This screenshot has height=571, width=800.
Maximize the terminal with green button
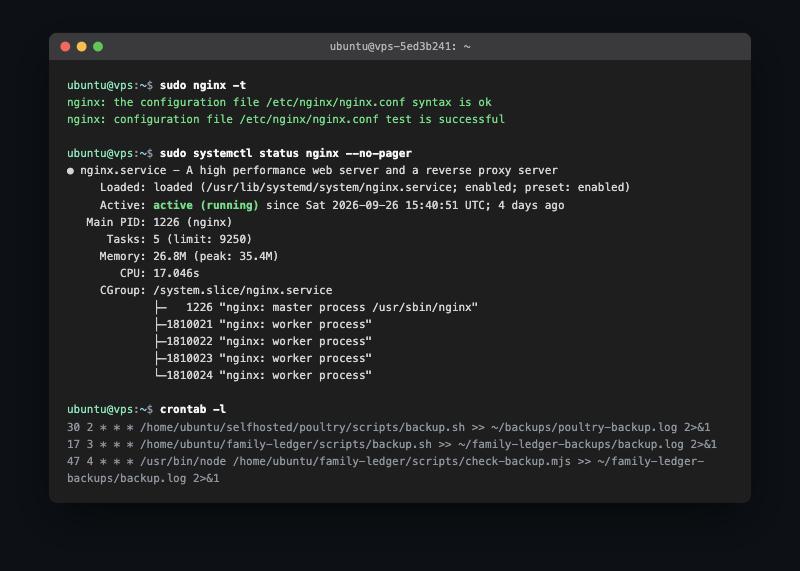(98, 47)
